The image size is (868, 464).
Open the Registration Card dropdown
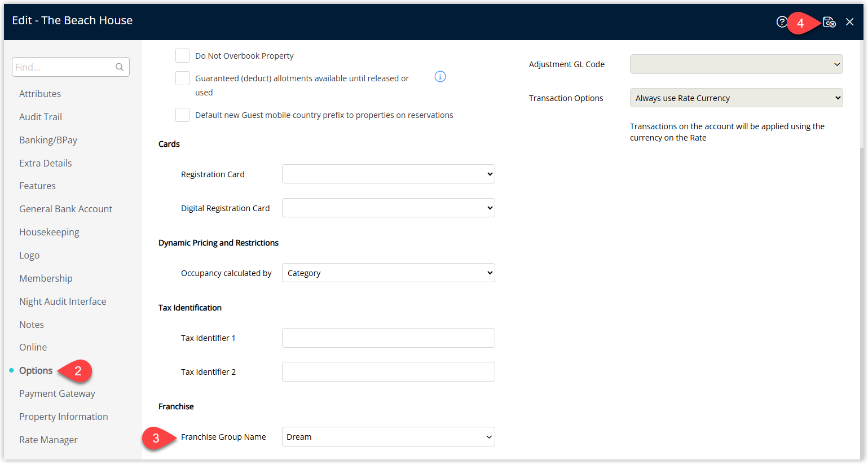(388, 174)
